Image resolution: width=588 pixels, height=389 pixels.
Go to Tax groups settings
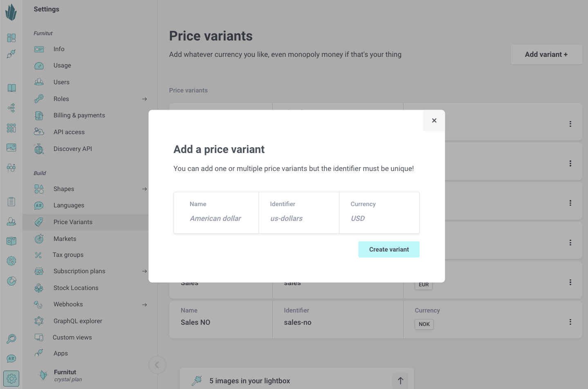coord(68,255)
